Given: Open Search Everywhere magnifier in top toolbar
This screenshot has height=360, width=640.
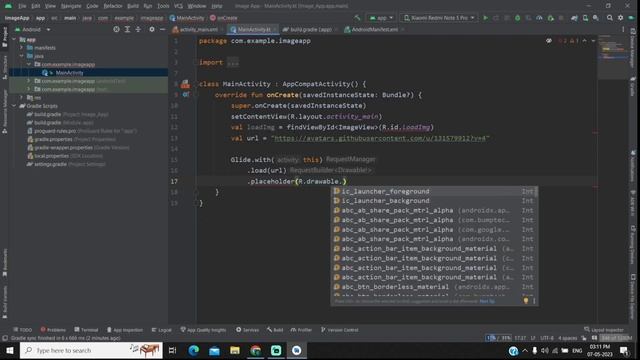Looking at the screenshot, I should click(609, 18).
